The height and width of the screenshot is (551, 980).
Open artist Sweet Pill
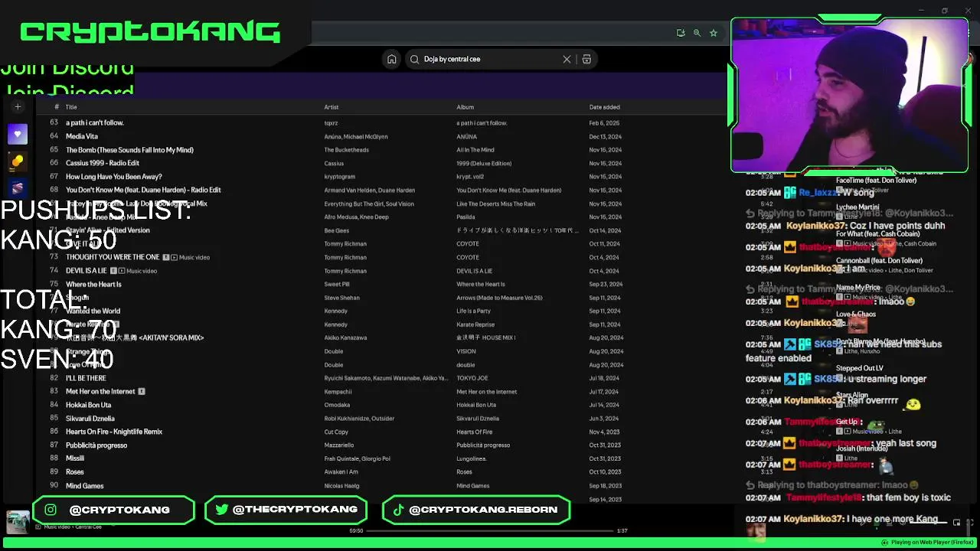(x=337, y=284)
